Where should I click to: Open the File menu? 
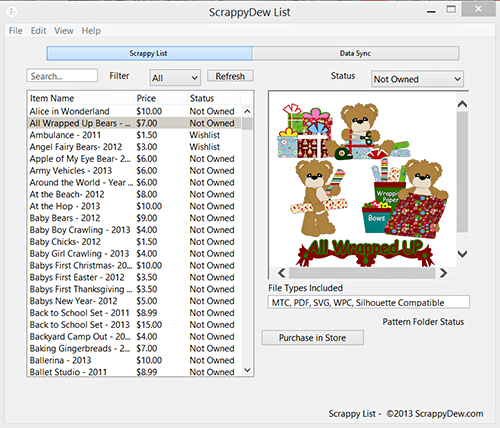(x=16, y=31)
